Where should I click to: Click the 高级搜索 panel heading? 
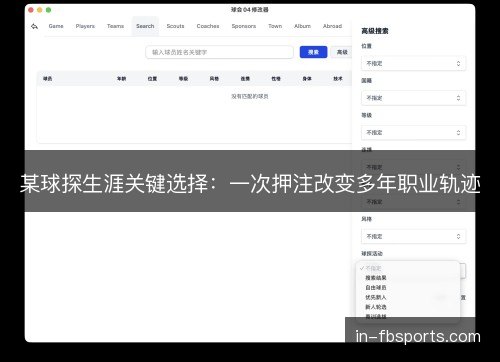(375, 31)
